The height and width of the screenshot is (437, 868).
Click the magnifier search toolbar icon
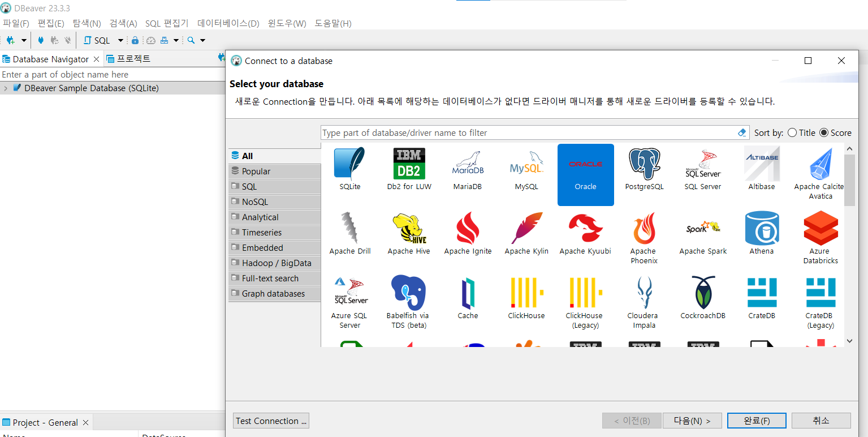[191, 40]
